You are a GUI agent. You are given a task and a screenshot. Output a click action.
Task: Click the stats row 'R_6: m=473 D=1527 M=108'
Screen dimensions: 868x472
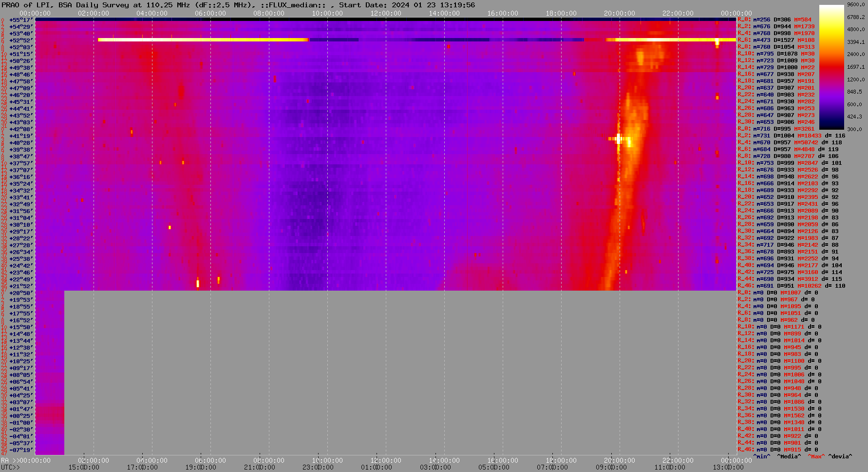pos(776,40)
